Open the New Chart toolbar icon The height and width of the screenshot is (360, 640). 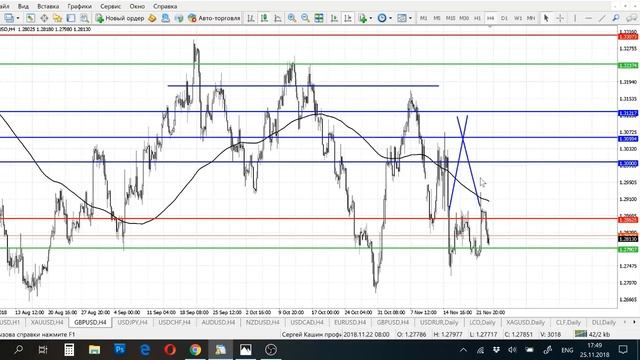click(8, 18)
